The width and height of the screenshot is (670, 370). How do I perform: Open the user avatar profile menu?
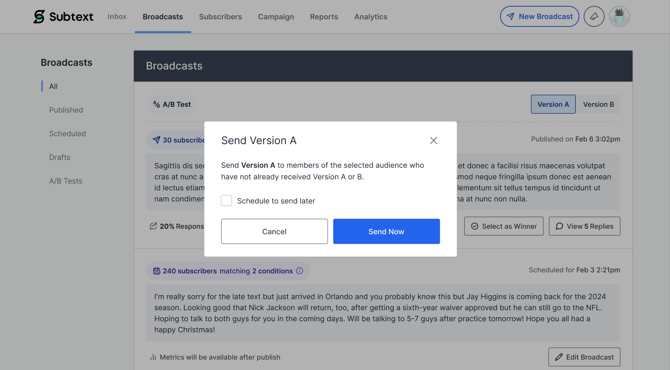tap(619, 17)
